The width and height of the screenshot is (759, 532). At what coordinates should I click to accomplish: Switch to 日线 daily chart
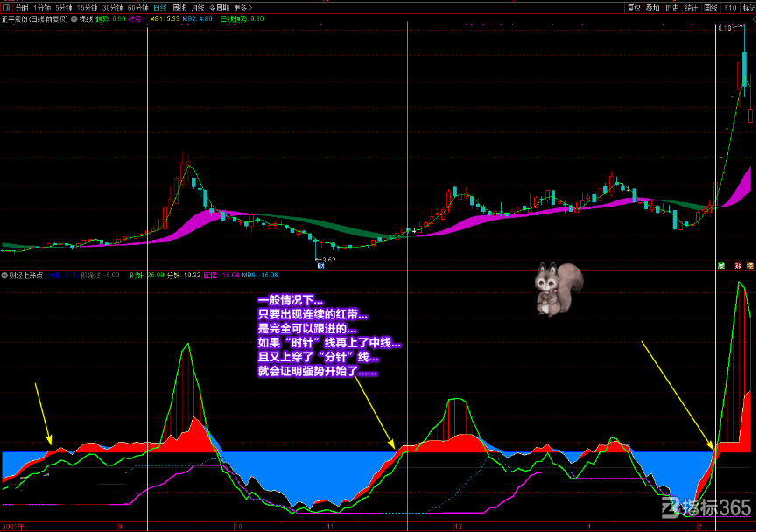pyautogui.click(x=160, y=8)
